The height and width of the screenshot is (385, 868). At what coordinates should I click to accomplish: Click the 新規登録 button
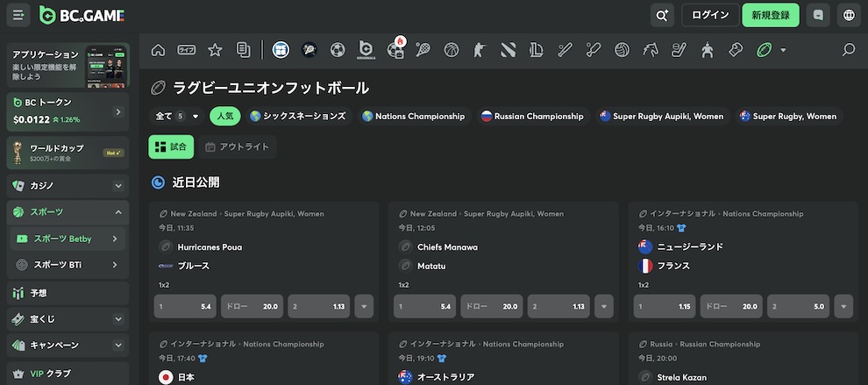coord(771,15)
